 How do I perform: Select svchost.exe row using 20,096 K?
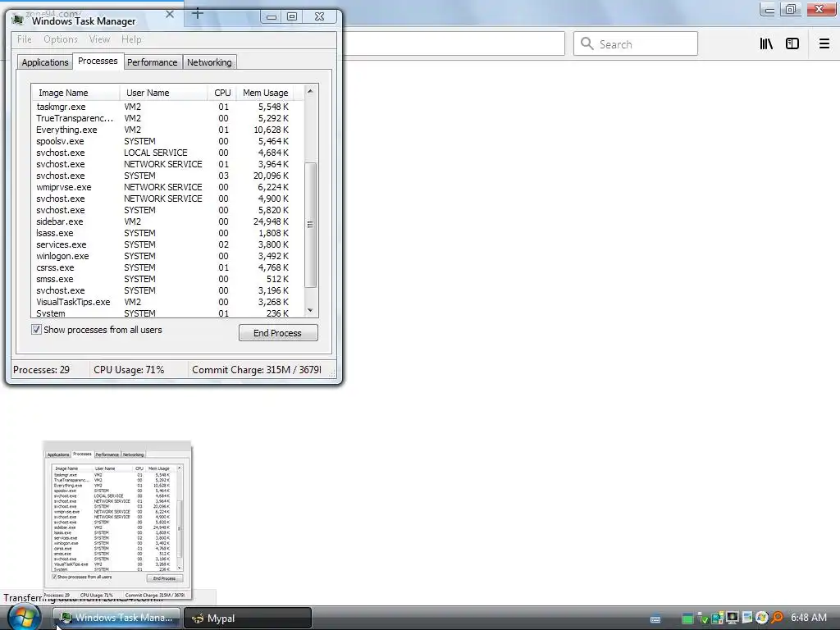tap(167, 176)
